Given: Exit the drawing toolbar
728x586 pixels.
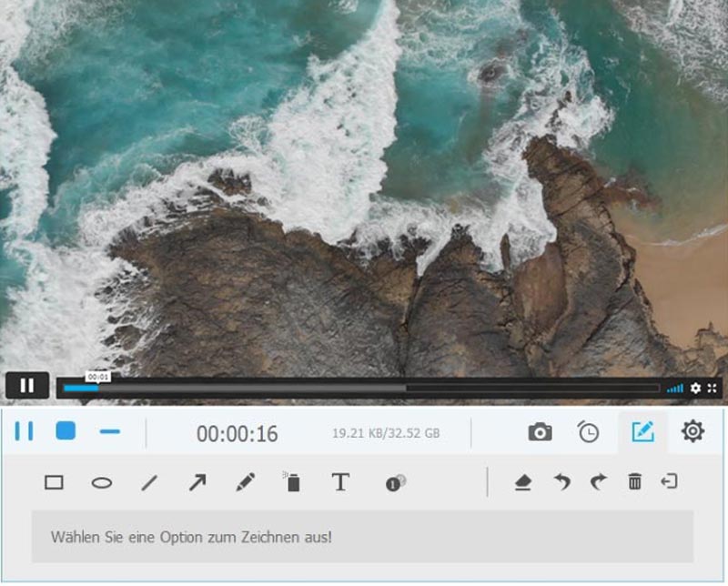Looking at the screenshot, I should coord(670,481).
